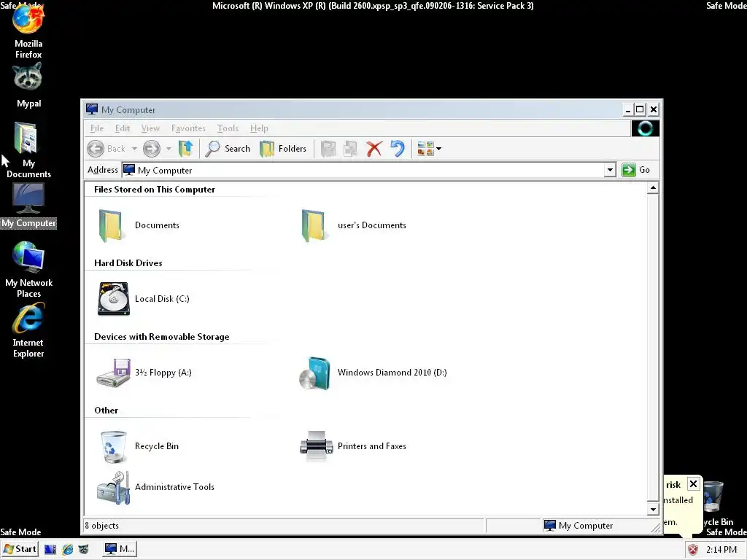The width and height of the screenshot is (747, 560).
Task: Select the My Network Places desktop icon
Action: tap(28, 270)
